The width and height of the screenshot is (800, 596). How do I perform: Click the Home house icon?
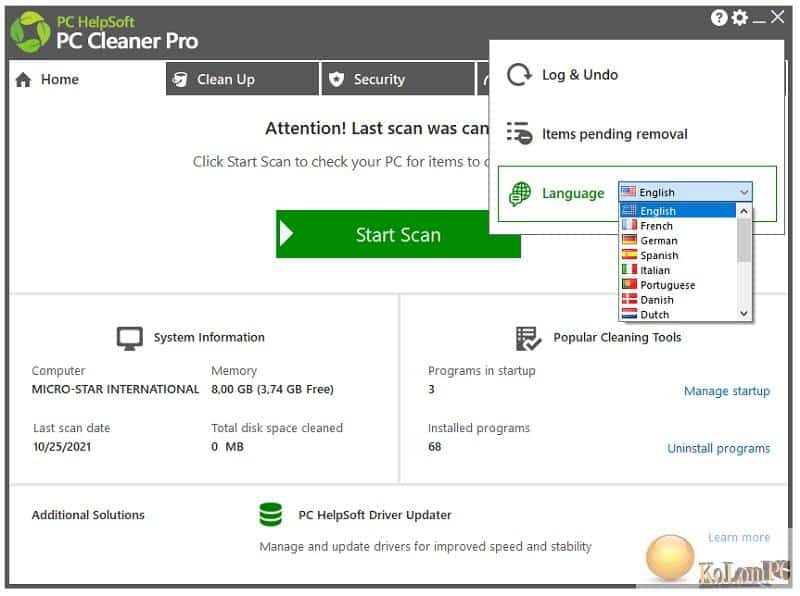pos(23,80)
